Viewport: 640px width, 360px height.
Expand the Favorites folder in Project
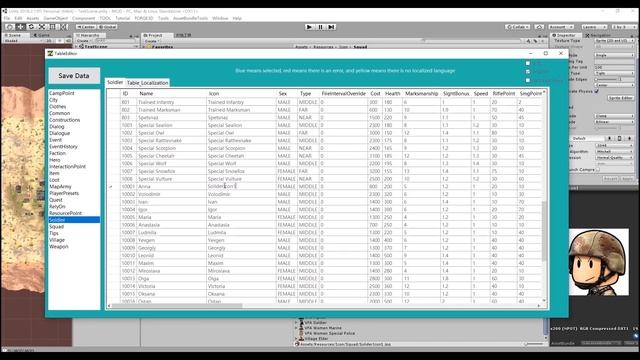[x=145, y=47]
